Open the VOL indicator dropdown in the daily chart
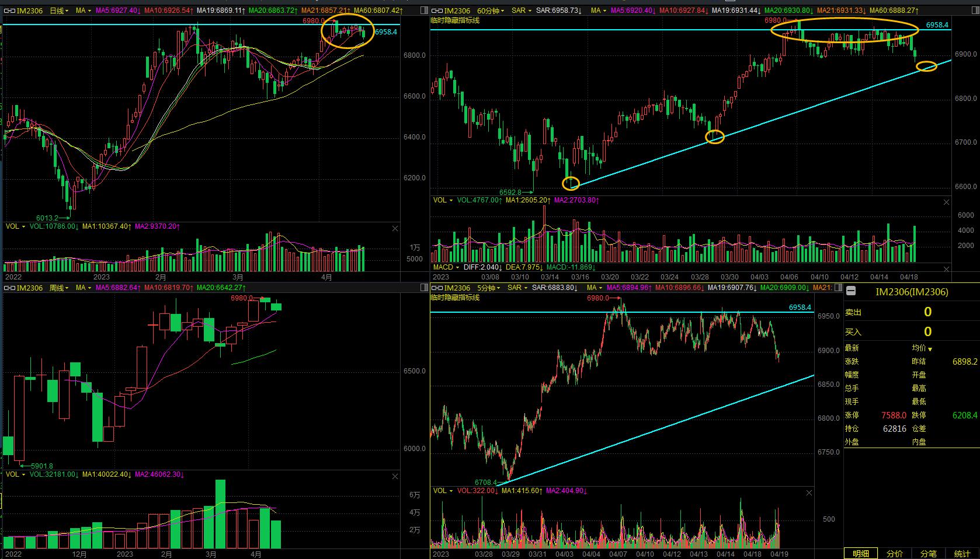 point(16,226)
